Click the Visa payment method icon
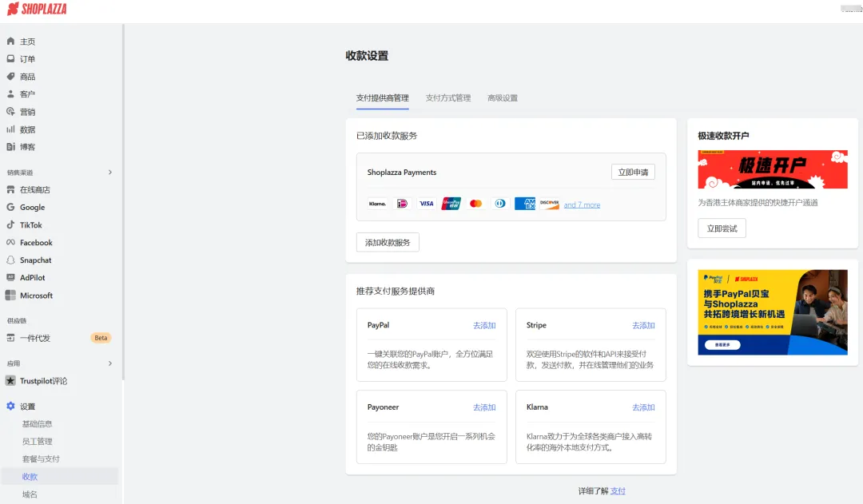This screenshot has height=504, width=863. click(x=427, y=204)
